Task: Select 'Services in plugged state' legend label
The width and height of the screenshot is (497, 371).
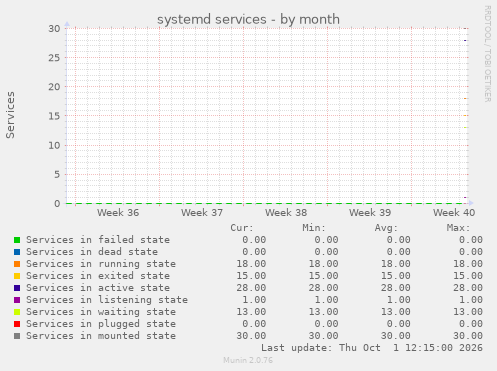Action: tap(101, 324)
